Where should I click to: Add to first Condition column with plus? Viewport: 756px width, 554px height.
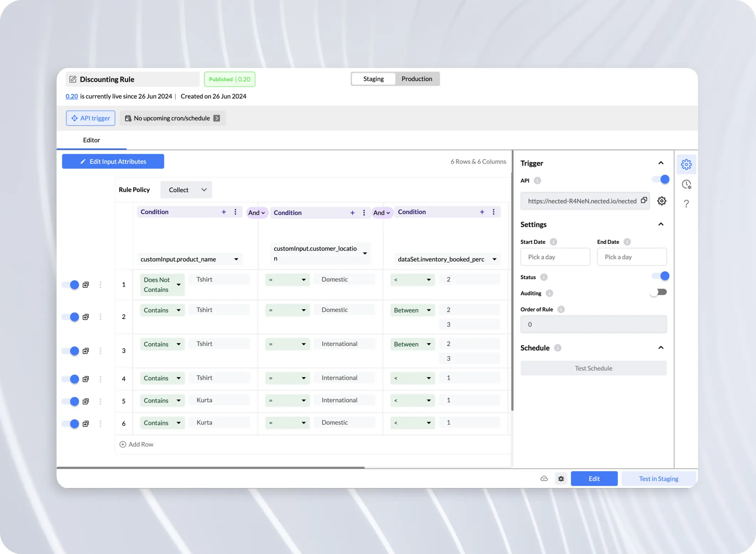click(224, 212)
